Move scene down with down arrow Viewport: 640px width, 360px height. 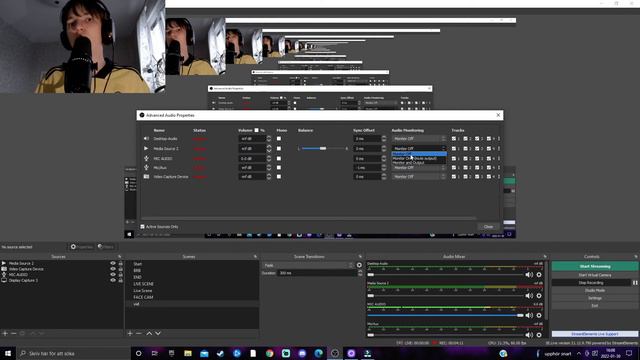click(158, 333)
